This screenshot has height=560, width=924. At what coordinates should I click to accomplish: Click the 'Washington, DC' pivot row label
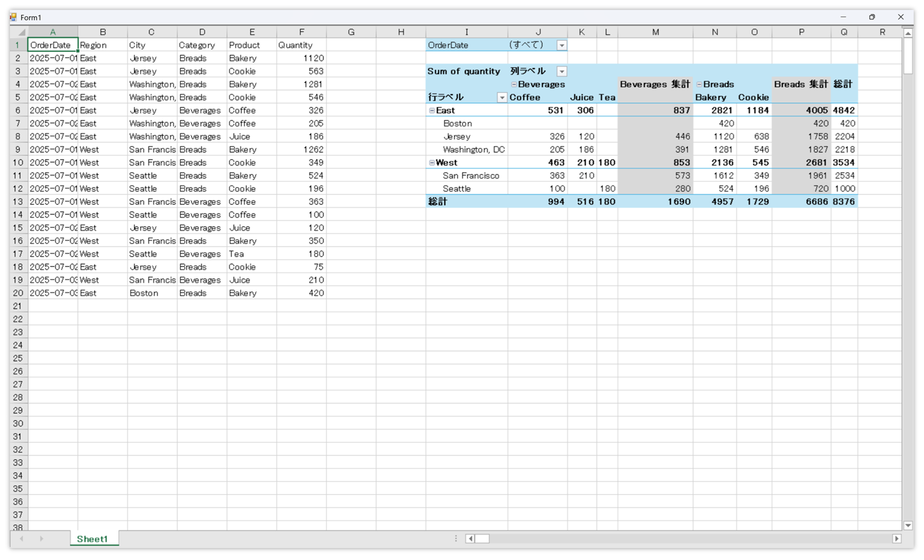click(x=466, y=150)
